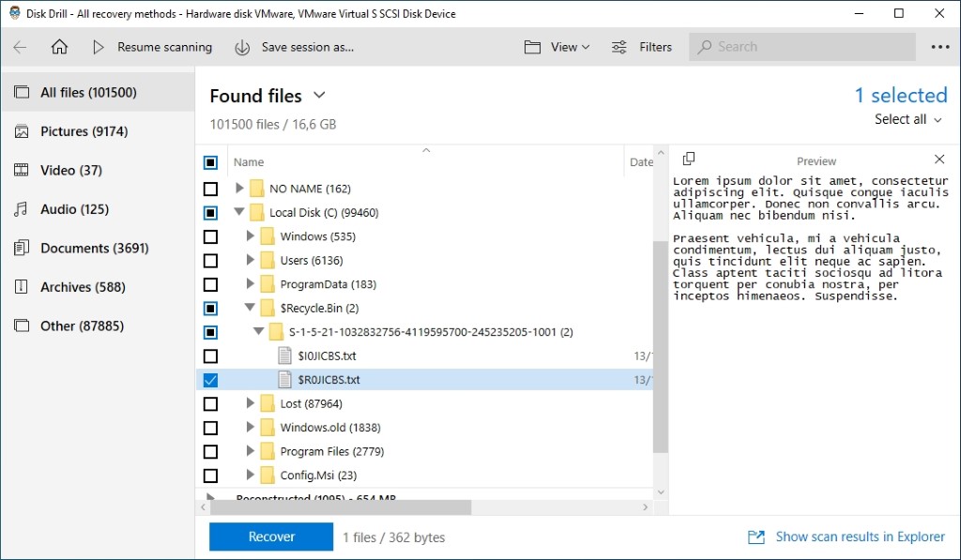Image resolution: width=961 pixels, height=560 pixels.
Task: Select the Documents (3691) category
Action: coord(98,249)
